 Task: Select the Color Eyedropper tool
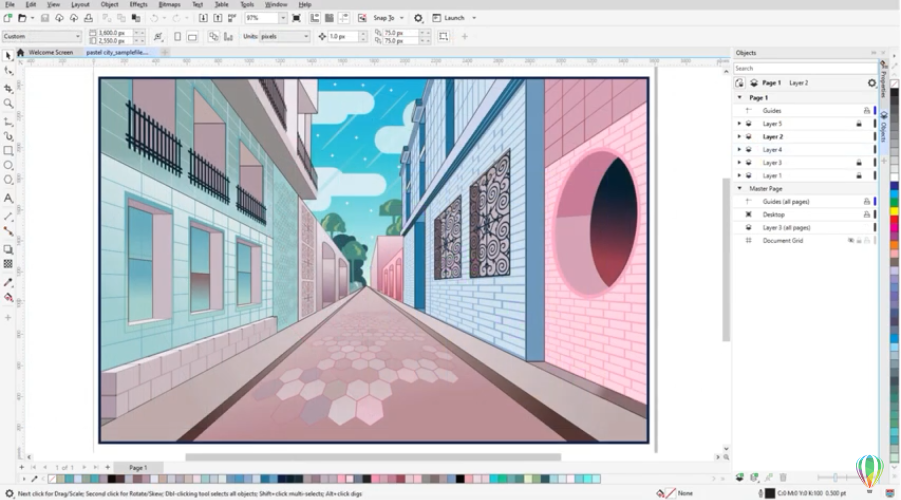8,282
